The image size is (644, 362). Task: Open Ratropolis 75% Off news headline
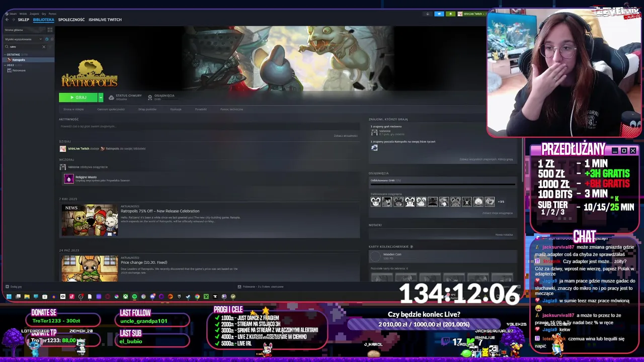[x=160, y=211]
